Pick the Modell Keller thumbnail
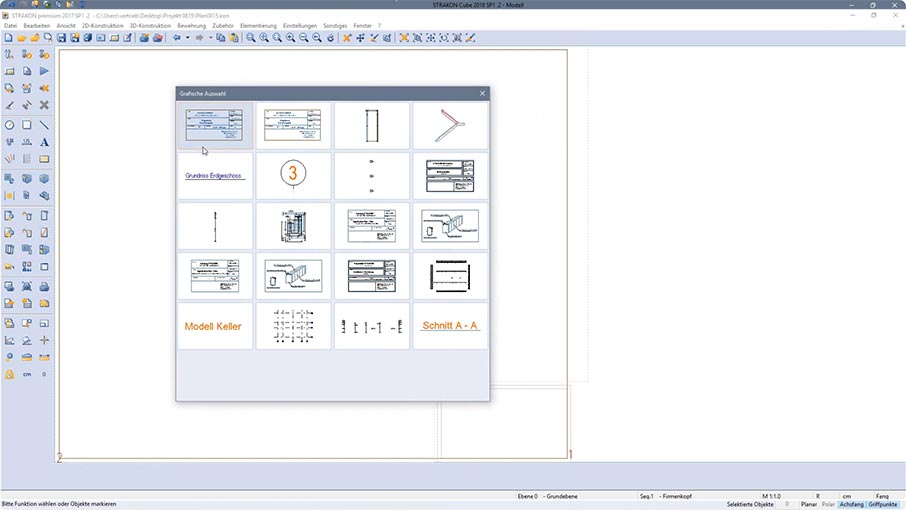 [215, 326]
